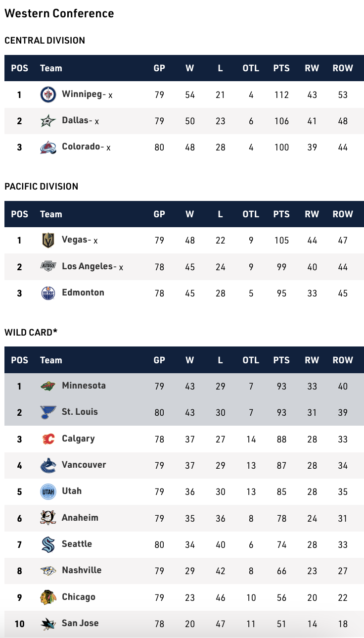This screenshot has height=638, width=364.
Task: Click the Los Angeles Kings logo
Action: click(48, 266)
